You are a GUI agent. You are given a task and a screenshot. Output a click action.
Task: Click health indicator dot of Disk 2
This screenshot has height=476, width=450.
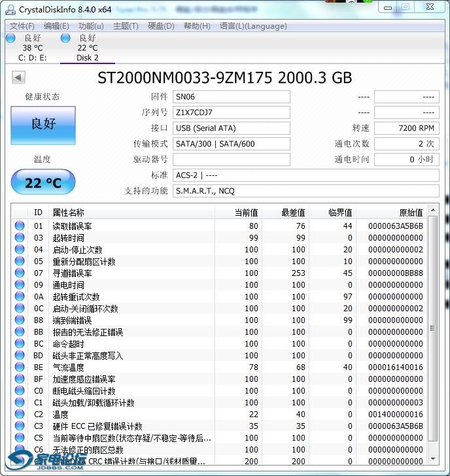click(x=65, y=38)
